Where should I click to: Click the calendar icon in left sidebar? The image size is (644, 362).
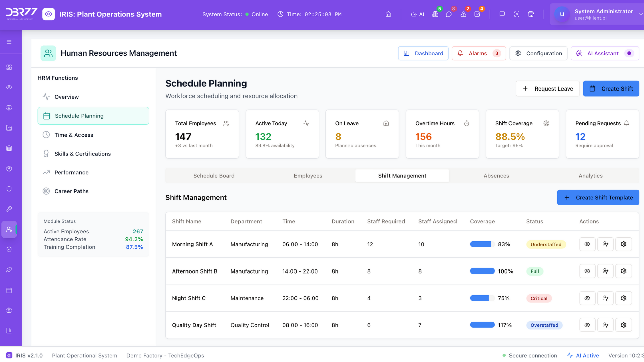[x=9, y=290]
